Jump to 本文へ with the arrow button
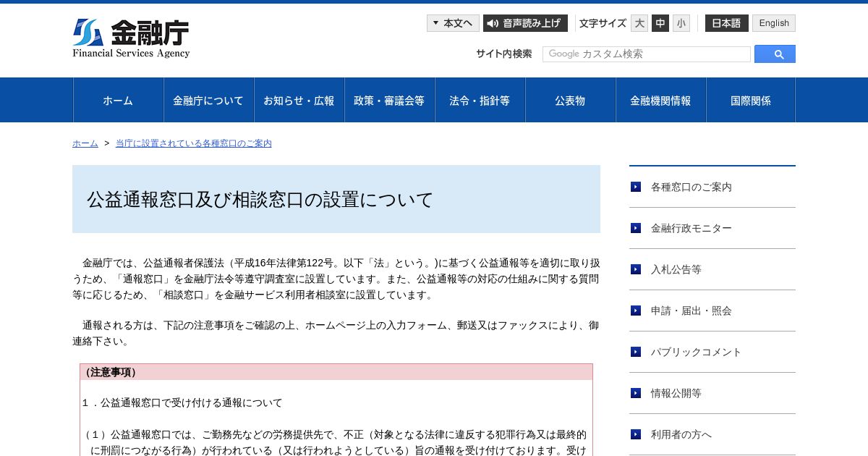Image resolution: width=868 pixels, height=456 pixels. (x=453, y=23)
